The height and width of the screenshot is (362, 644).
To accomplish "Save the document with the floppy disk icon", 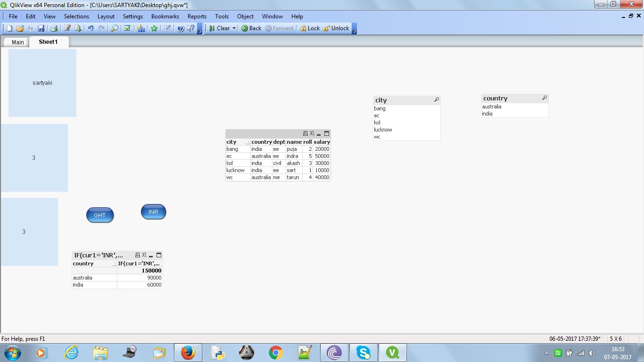I will pyautogui.click(x=41, y=28).
